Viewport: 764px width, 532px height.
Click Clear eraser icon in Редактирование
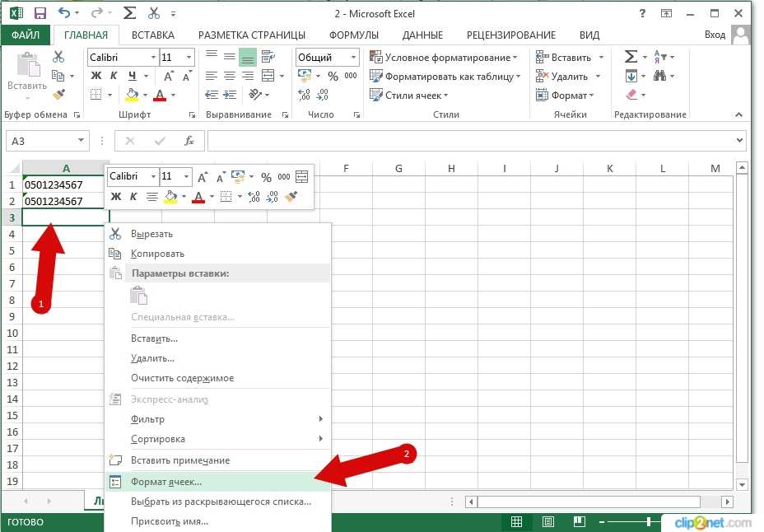[x=631, y=95]
